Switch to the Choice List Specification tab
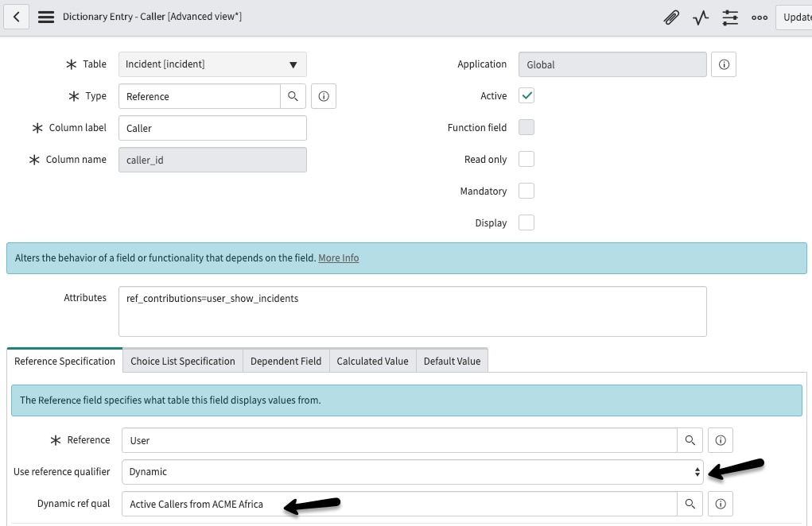The width and height of the screenshot is (812, 526). point(182,360)
